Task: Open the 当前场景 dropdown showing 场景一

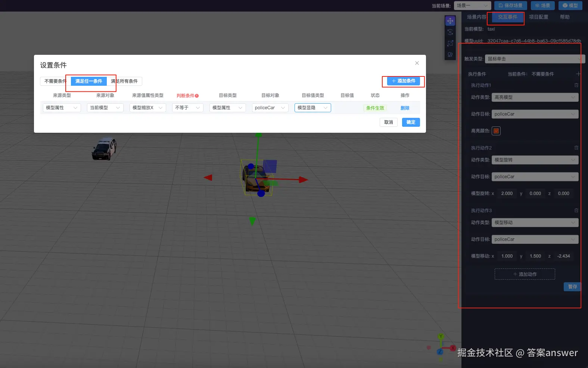Action: (473, 6)
